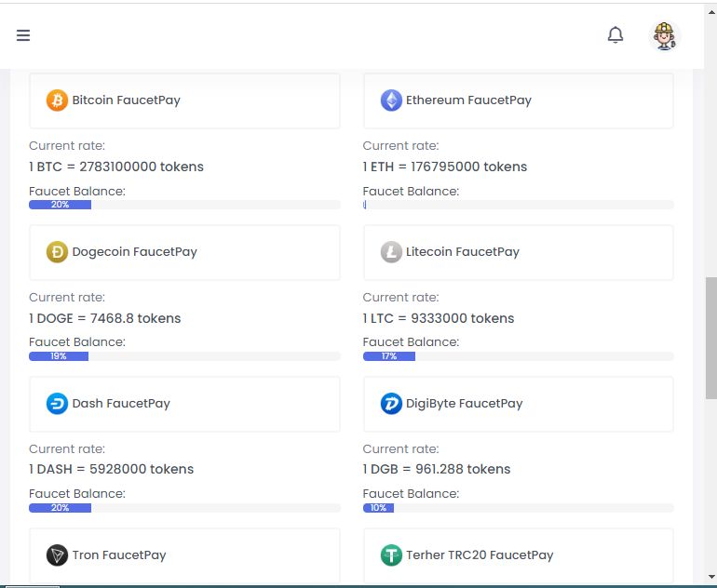
Task: Open the notifications bell
Action: click(615, 34)
